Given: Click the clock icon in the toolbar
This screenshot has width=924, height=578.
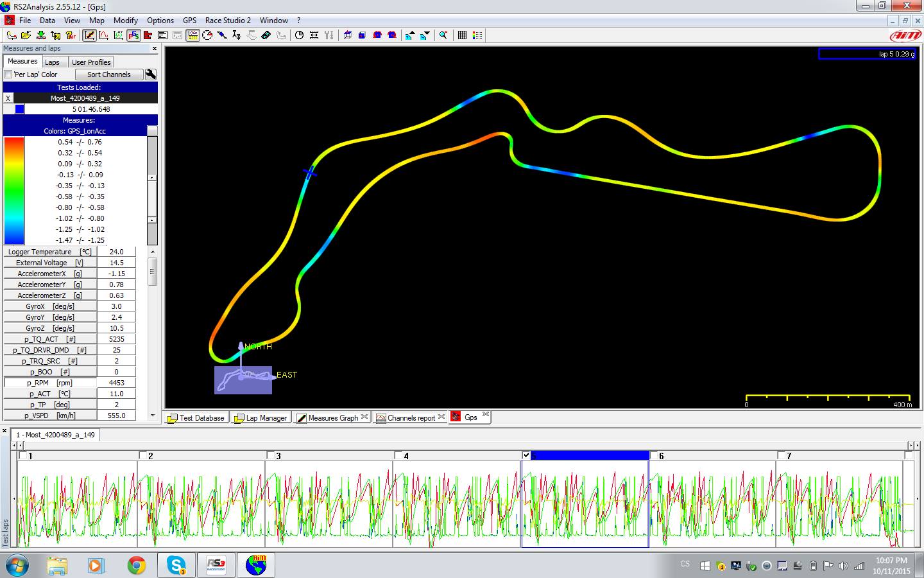Looking at the screenshot, I should click(x=299, y=35).
